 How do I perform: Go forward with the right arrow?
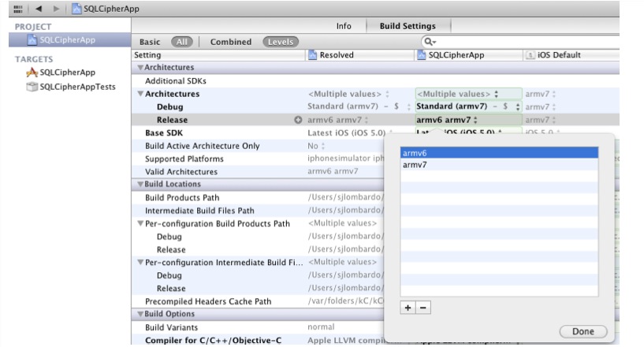pyautogui.click(x=56, y=9)
